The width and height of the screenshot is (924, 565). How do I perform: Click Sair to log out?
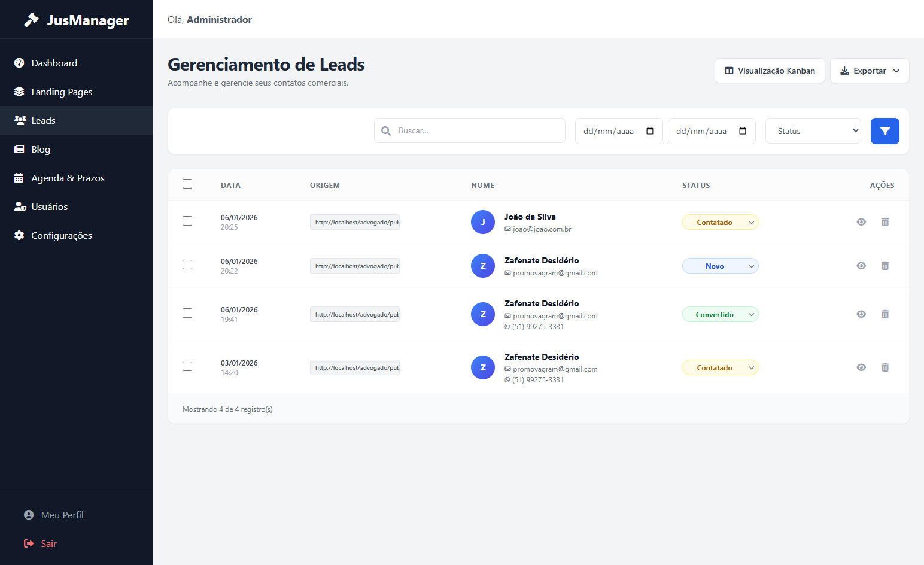pyautogui.click(x=48, y=543)
